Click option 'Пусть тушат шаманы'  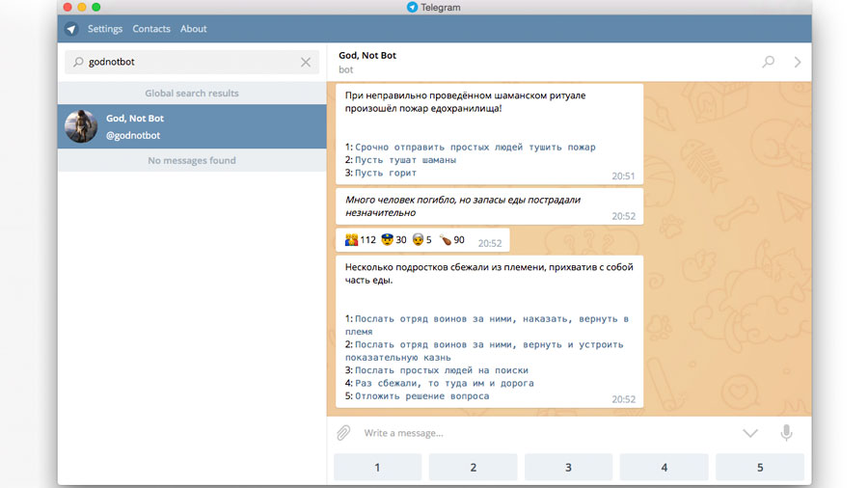click(x=405, y=160)
